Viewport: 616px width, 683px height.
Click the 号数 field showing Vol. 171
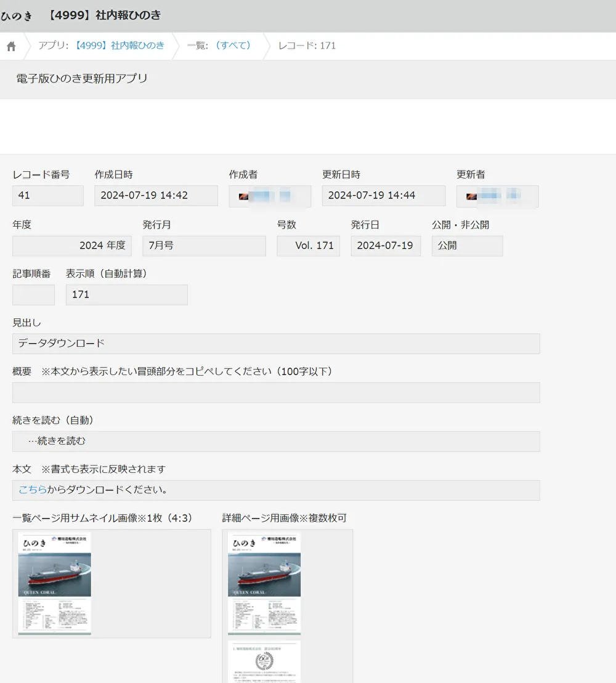[x=308, y=245]
